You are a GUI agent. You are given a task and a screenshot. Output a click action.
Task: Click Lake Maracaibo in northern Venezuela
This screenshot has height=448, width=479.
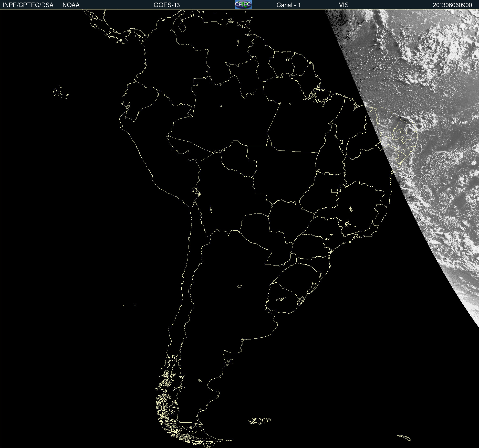point(182,26)
